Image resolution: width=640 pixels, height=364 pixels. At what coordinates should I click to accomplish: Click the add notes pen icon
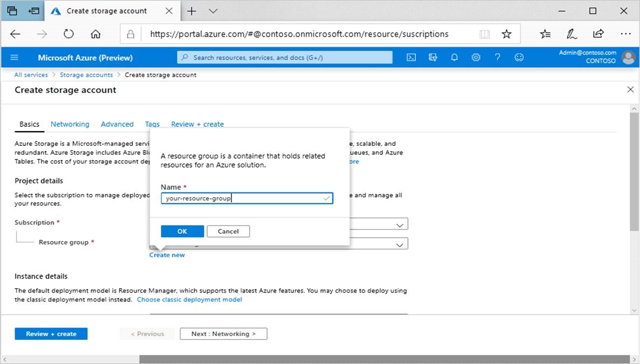click(x=572, y=34)
